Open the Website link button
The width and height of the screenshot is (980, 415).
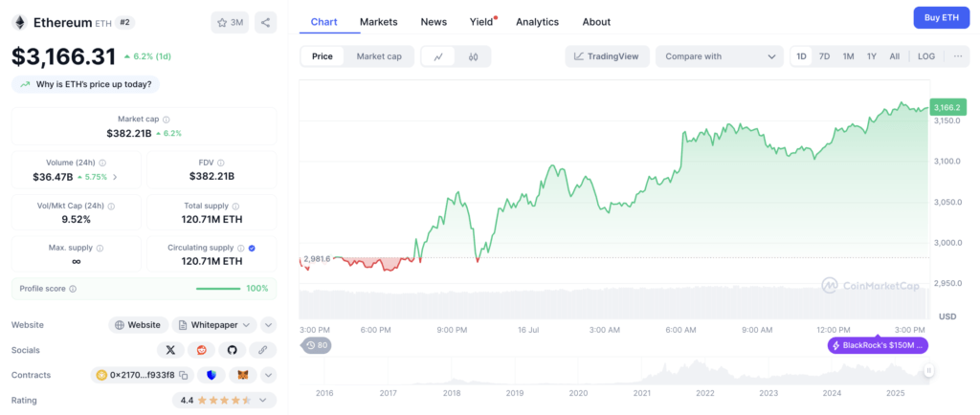[139, 325]
